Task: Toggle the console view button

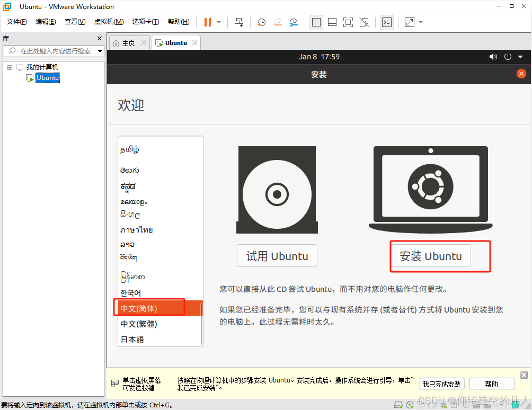Action: 387,22
